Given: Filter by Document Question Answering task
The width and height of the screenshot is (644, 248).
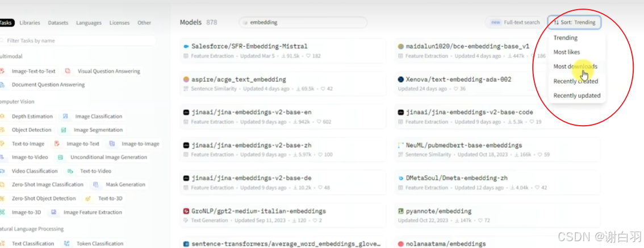Looking at the screenshot, I should (43, 85).
